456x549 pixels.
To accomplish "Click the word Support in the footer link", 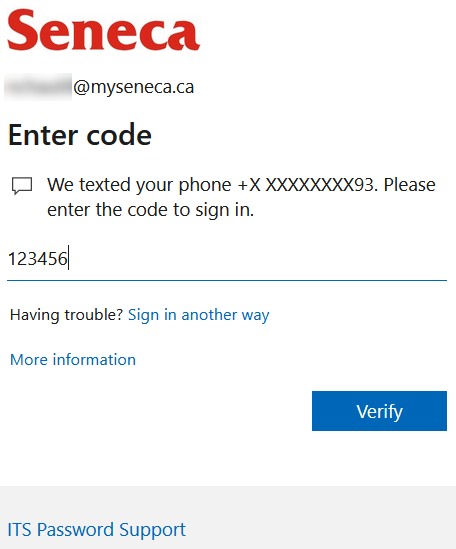I will click(152, 530).
